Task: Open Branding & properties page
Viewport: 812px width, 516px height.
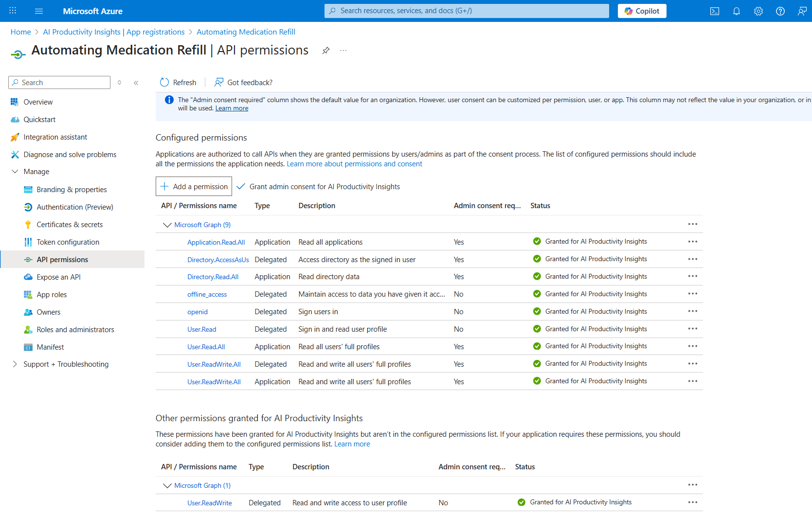Action: point(72,190)
